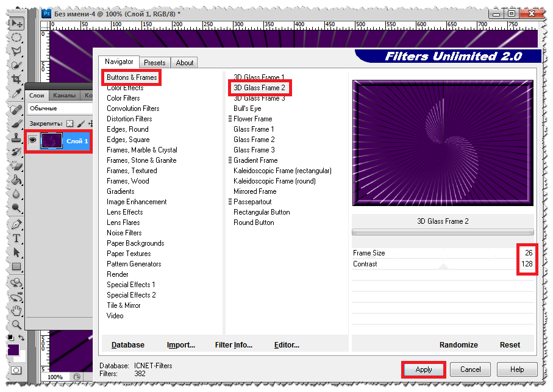This screenshot has width=553, height=392.
Task: Select the Spot Healing Brush tool
Action: tap(16, 110)
